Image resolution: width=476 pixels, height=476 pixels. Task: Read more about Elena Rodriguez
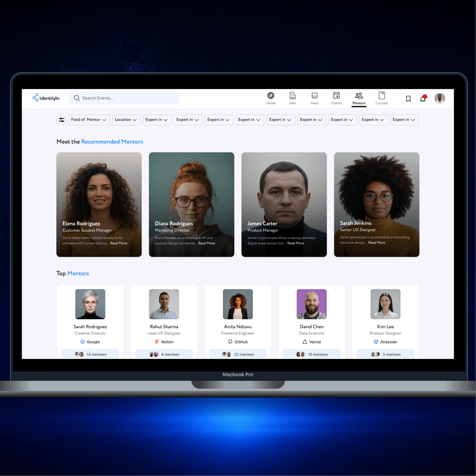(119, 243)
